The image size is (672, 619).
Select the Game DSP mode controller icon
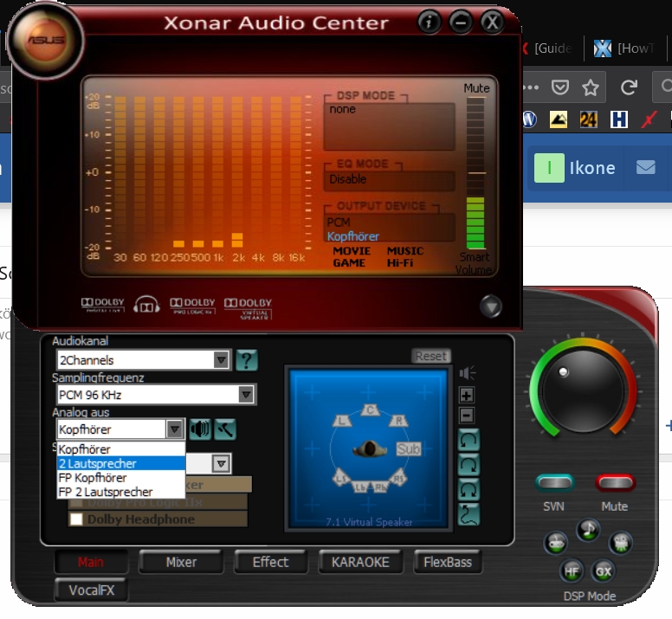(x=556, y=543)
